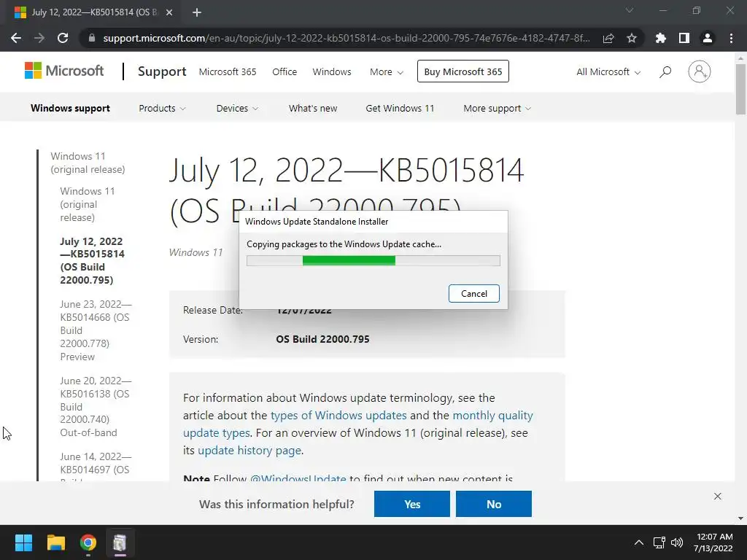Click Windows support heading link

point(71,108)
